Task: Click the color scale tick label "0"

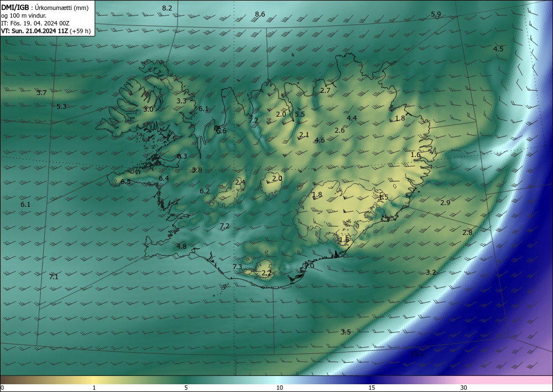Action: 2,388
